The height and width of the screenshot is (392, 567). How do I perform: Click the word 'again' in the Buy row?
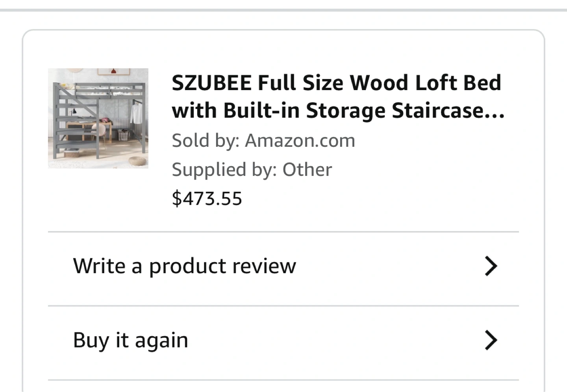(x=161, y=341)
